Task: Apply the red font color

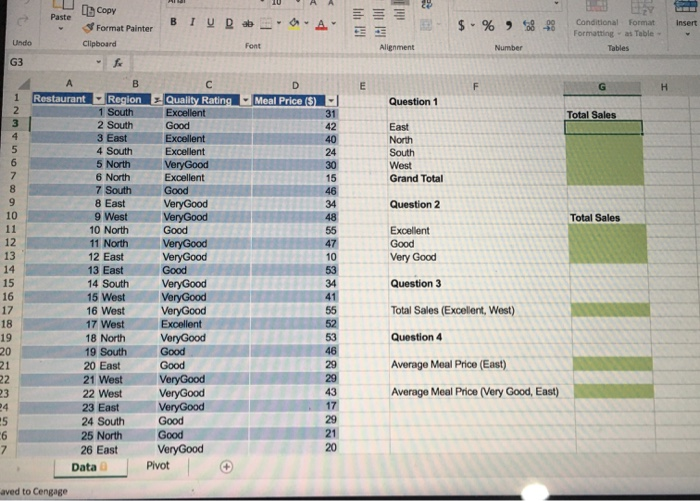Action: [x=321, y=24]
